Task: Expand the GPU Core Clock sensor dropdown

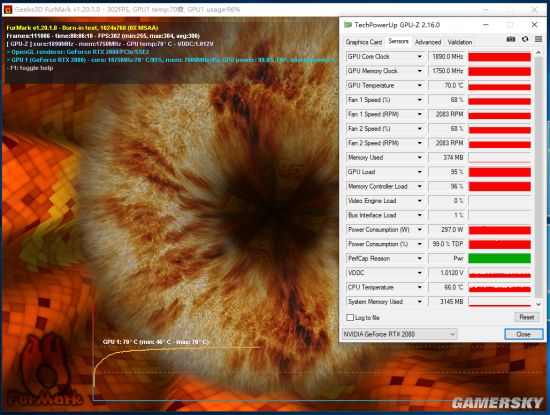Action: (x=420, y=56)
